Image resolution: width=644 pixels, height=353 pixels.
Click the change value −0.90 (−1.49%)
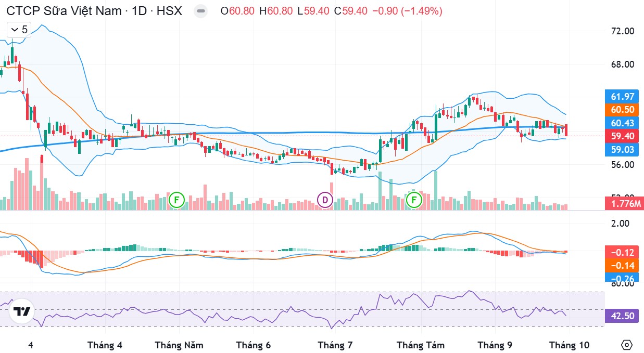pos(407,10)
